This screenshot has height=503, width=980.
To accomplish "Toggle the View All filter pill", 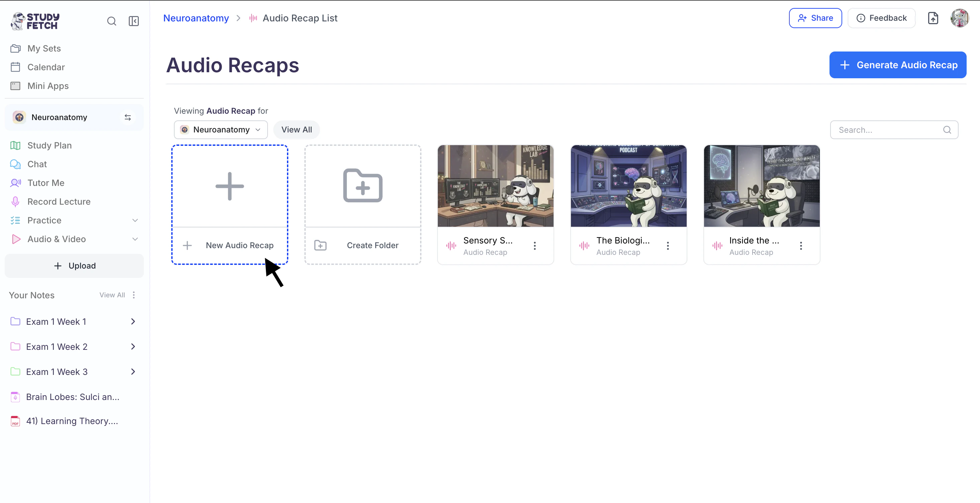I will pyautogui.click(x=296, y=130).
